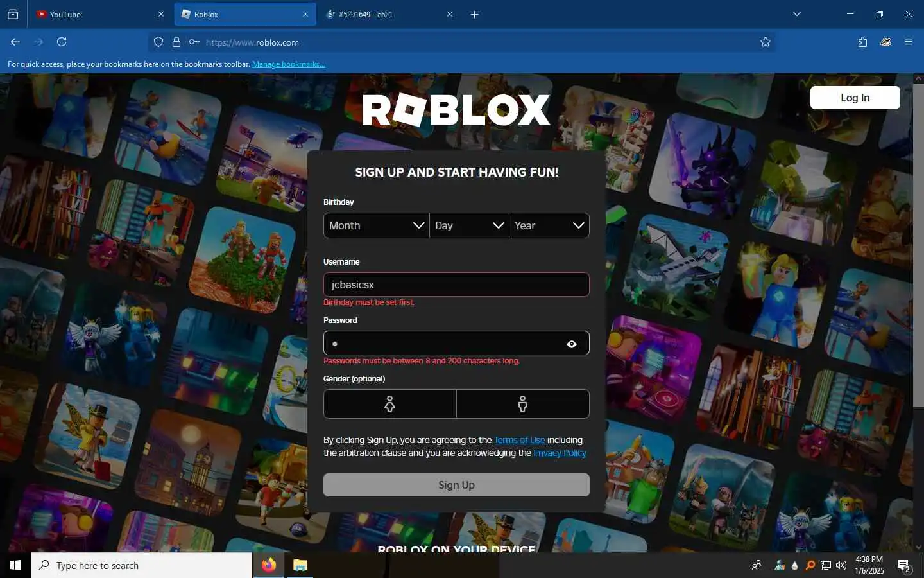Screen dimensions: 924x578
Task: Open the Manage bookmarks link
Action: 288,64
